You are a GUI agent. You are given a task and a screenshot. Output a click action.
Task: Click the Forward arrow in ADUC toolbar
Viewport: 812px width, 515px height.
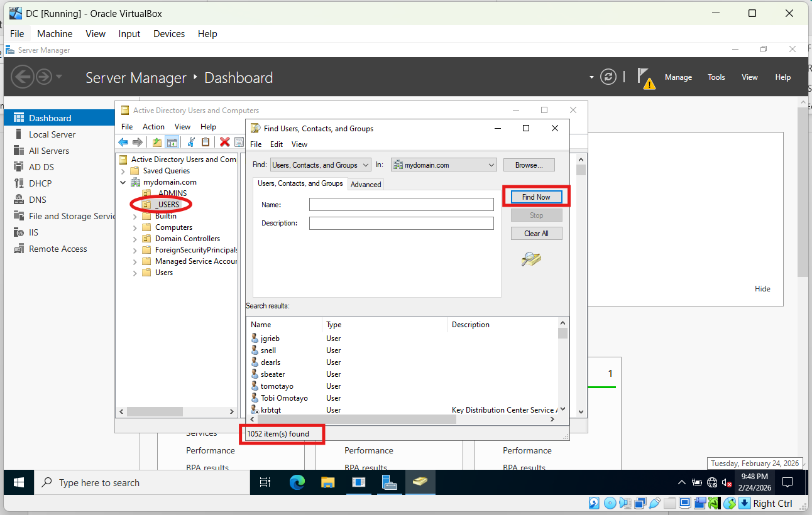[x=138, y=142]
